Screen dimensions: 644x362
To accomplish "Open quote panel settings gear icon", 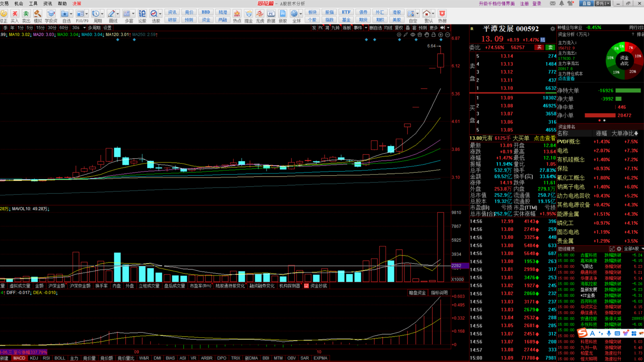I will click(x=552, y=29).
